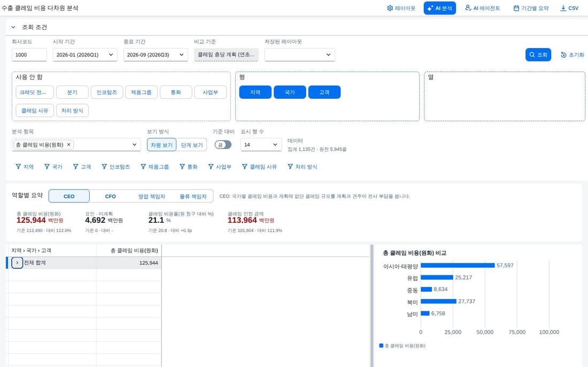Open the 통화 filter funnel
This screenshot has width=588, height=367.
[189, 167]
